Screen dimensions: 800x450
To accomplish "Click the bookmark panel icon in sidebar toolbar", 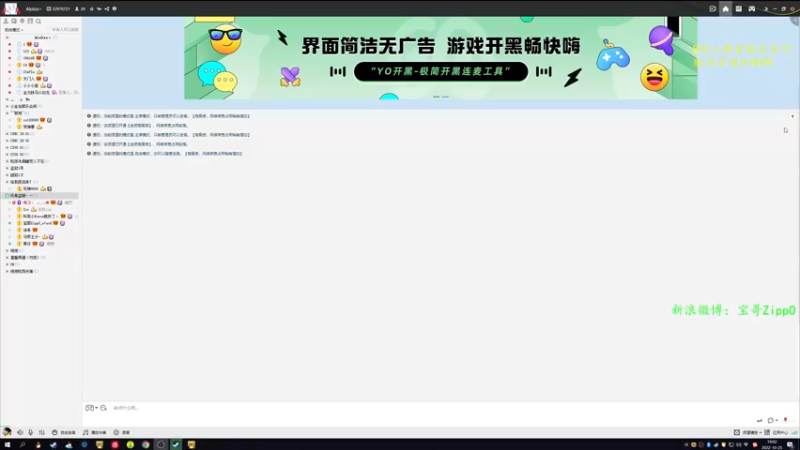I will (x=30, y=21).
